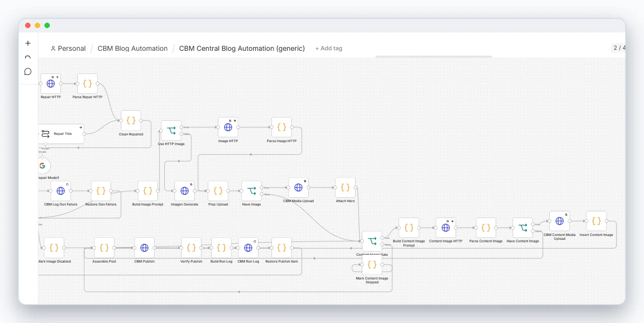Open the Imagen Generate node
Screen dimensions: 644x323
coord(185,191)
